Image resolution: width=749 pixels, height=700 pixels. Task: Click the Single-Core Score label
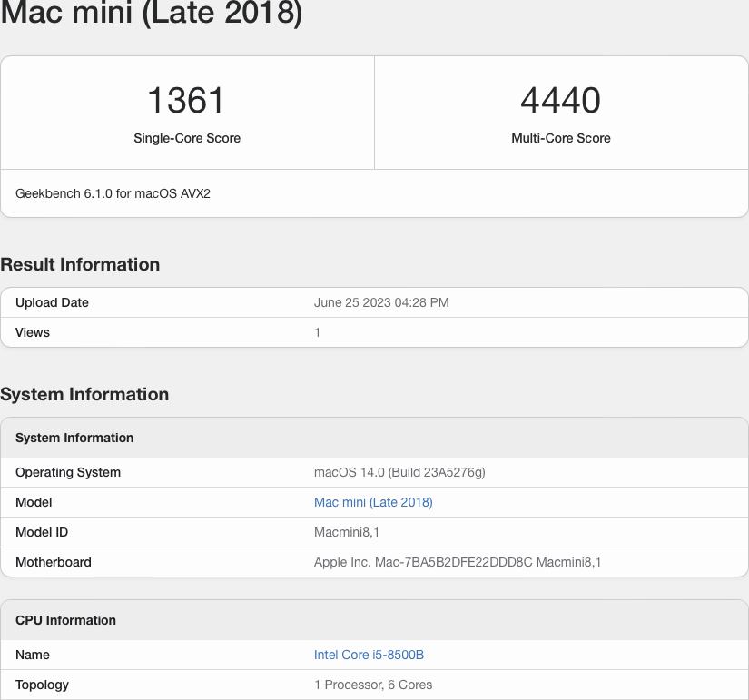coord(187,138)
